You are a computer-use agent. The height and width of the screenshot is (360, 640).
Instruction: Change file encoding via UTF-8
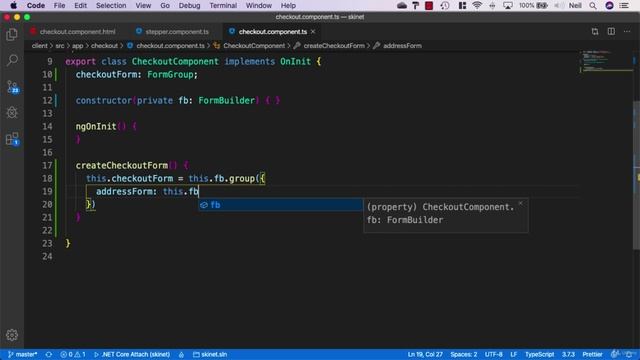point(493,354)
